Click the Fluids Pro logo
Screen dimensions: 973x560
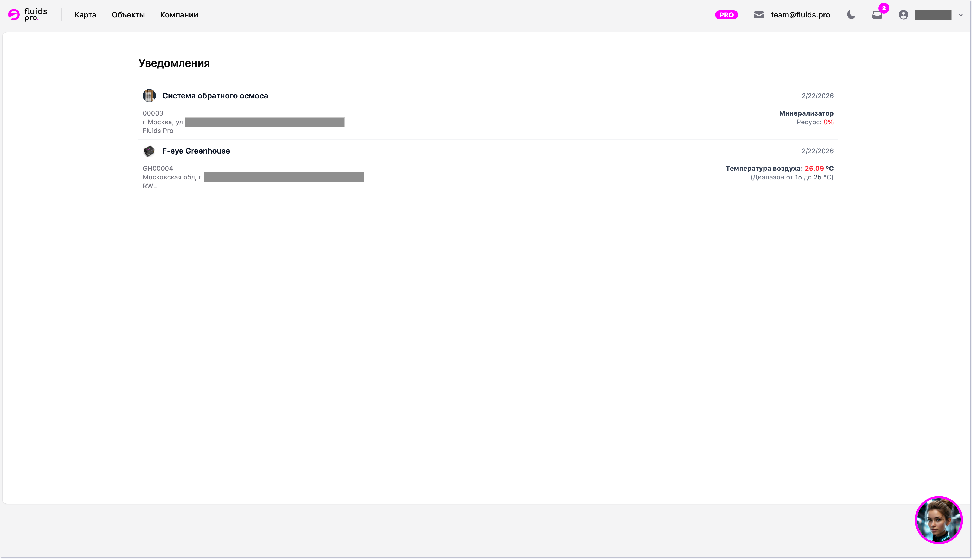coord(28,15)
